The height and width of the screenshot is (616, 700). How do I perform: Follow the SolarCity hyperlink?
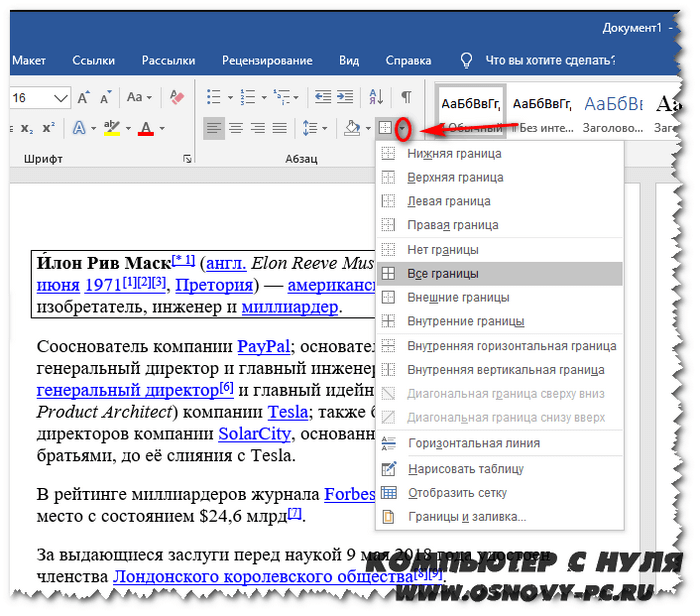(254, 434)
